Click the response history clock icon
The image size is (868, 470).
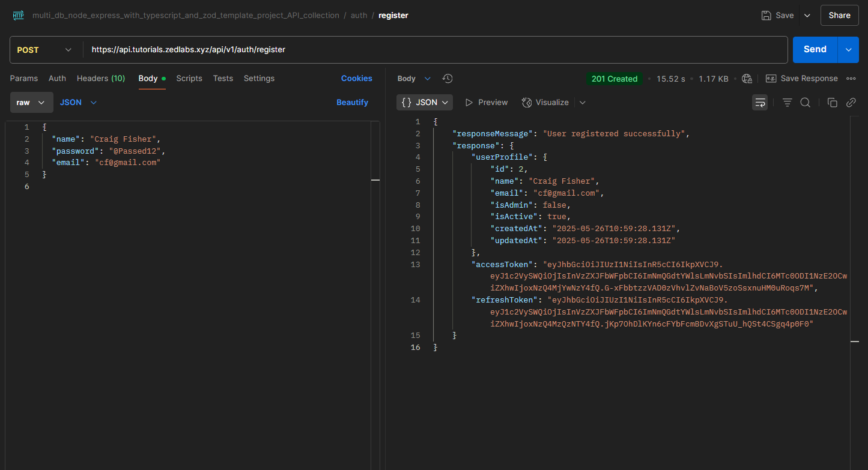(448, 79)
